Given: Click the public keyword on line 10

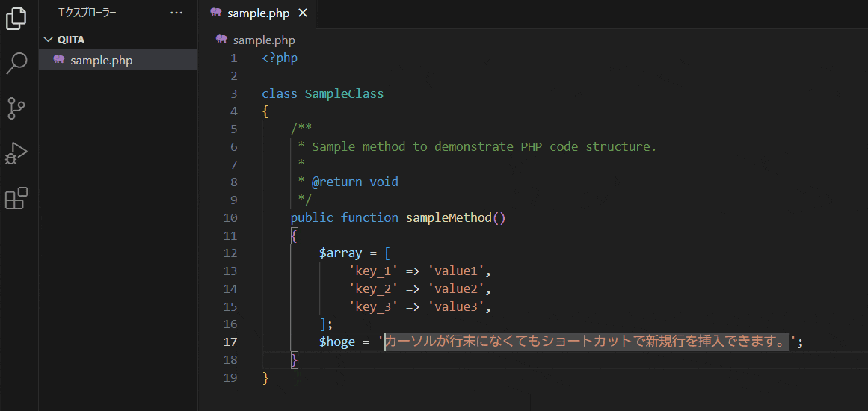Looking at the screenshot, I should (x=313, y=217).
